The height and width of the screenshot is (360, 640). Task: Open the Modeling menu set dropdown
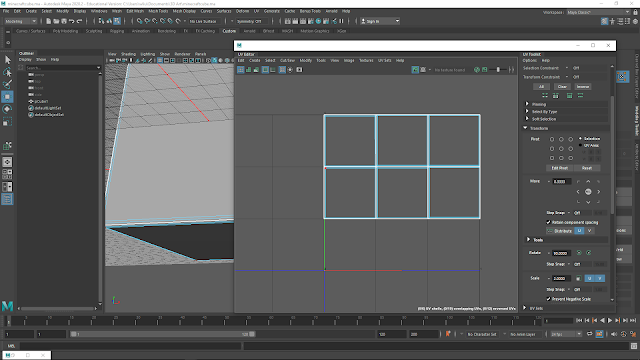coord(20,21)
